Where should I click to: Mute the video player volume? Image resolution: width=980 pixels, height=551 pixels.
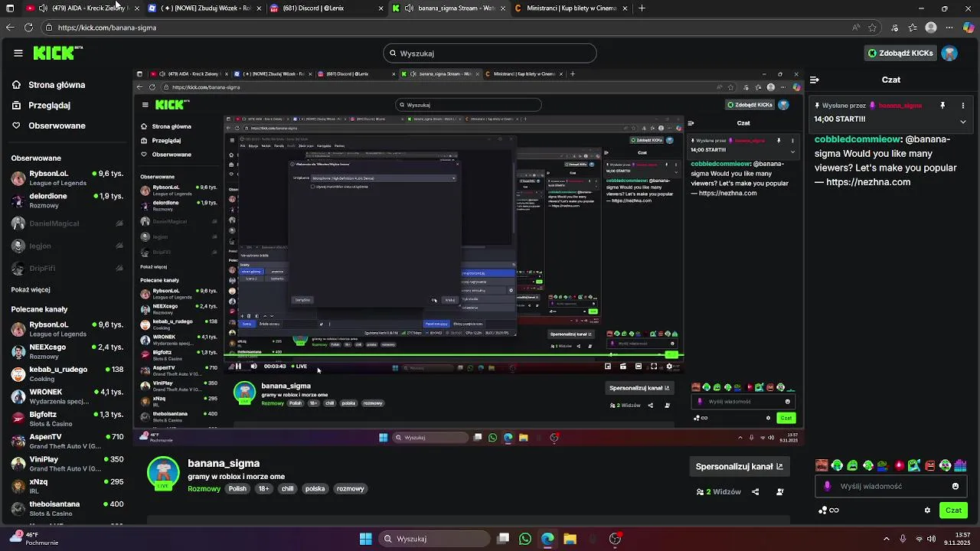(253, 367)
